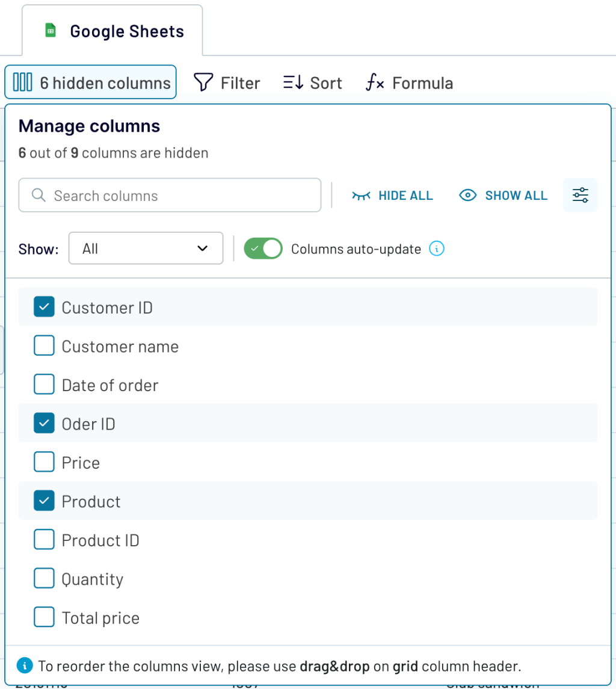Uncheck the Customer ID column checkbox

[x=44, y=307]
